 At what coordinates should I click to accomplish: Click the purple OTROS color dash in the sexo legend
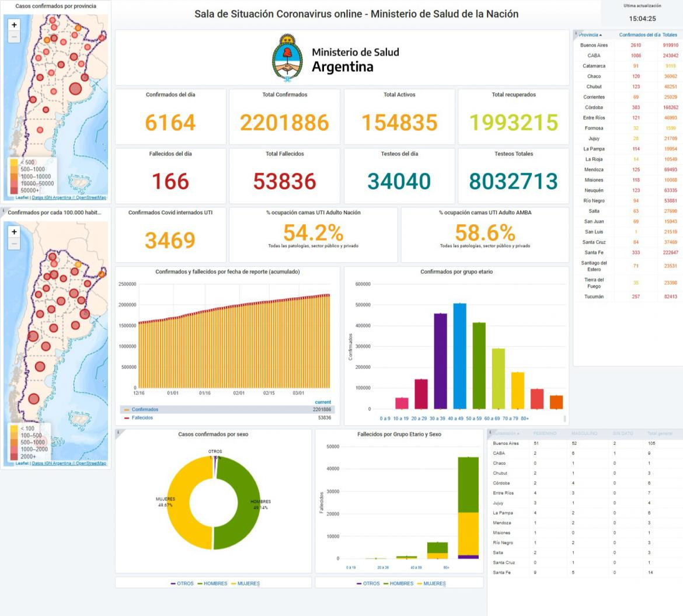(x=173, y=584)
